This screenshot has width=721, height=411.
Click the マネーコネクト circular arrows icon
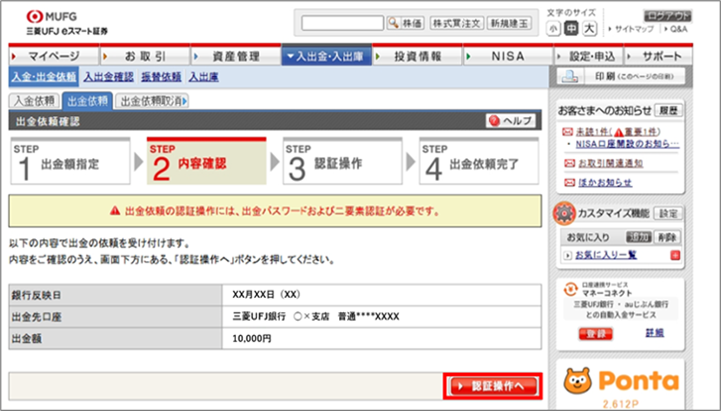pos(571,289)
